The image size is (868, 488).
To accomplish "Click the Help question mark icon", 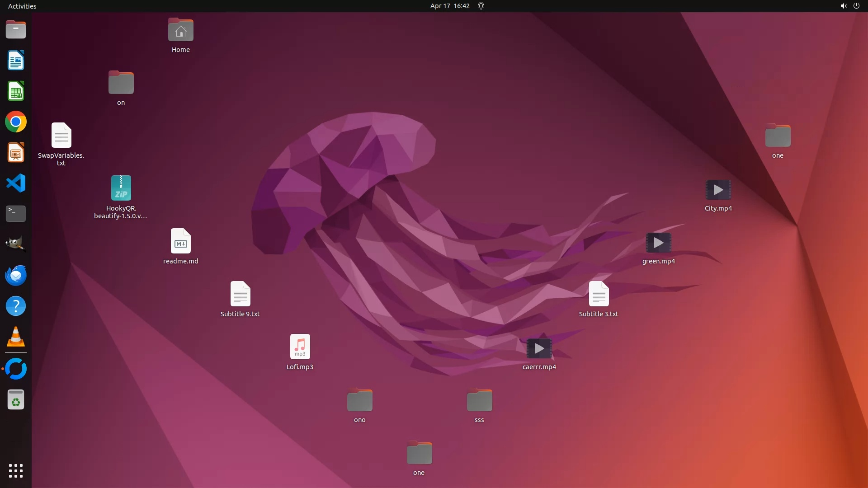I will coord(16,306).
